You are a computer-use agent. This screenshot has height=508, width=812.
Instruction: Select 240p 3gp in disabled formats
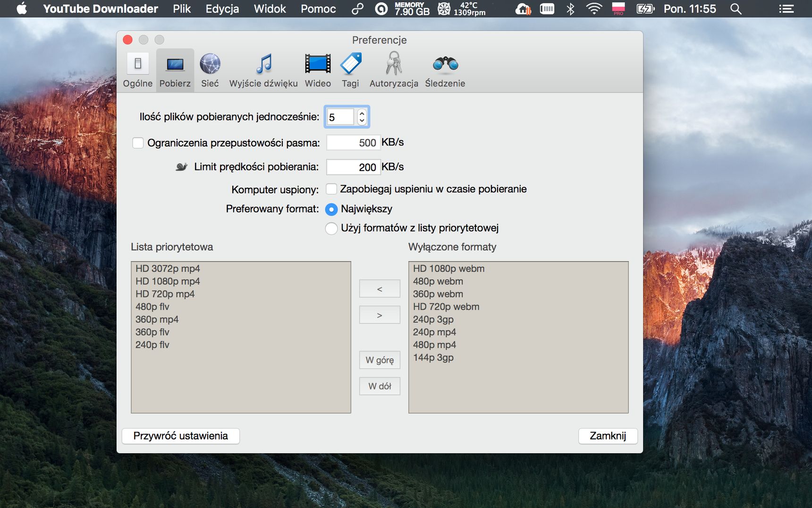[x=518, y=319]
